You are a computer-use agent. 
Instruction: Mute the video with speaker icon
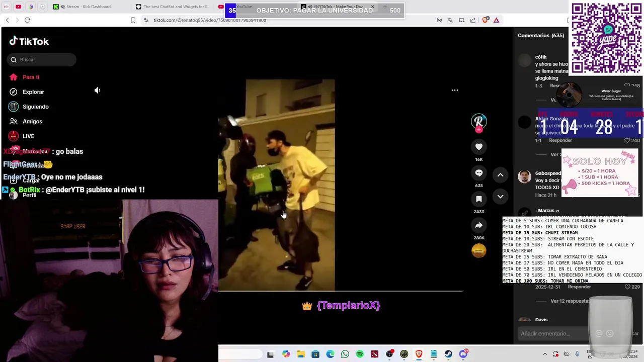pos(97,90)
